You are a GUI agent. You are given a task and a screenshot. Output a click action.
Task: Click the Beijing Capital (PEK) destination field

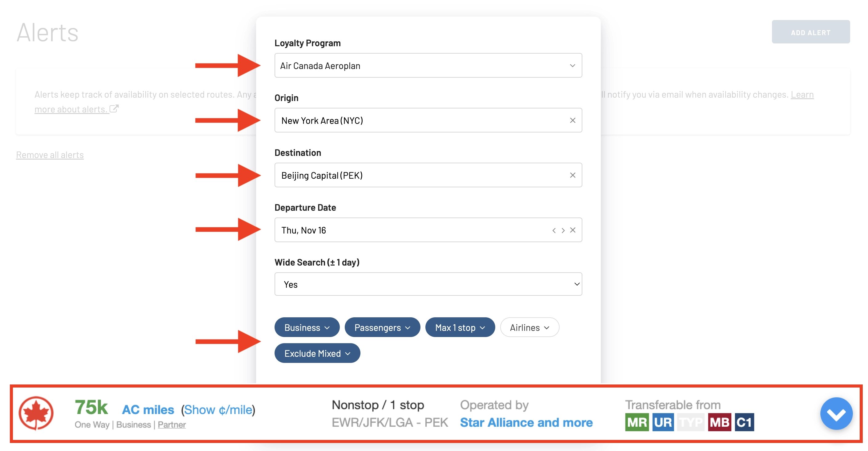(428, 175)
